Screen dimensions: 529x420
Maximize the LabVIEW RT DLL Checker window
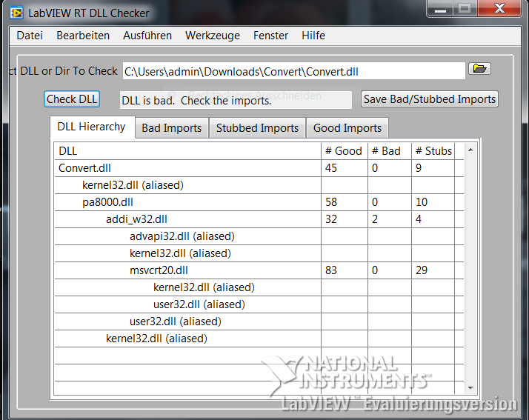pos(465,8)
